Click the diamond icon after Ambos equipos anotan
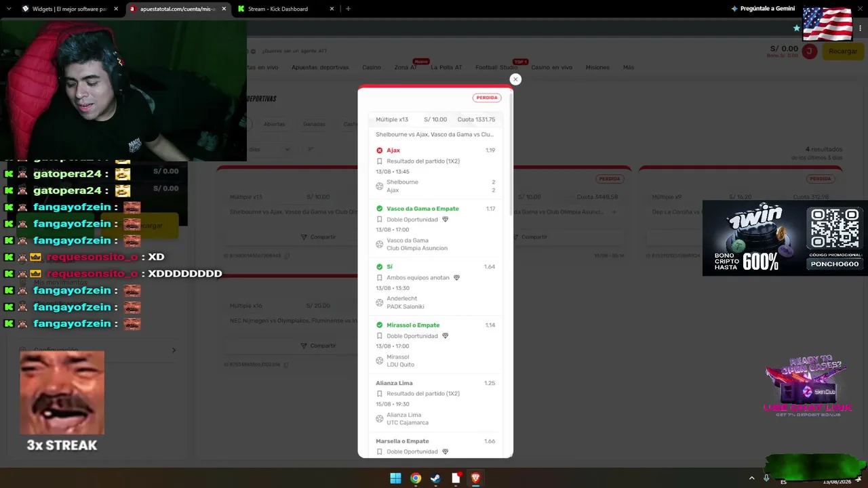Image resolution: width=868 pixels, height=488 pixels. pos(456,278)
